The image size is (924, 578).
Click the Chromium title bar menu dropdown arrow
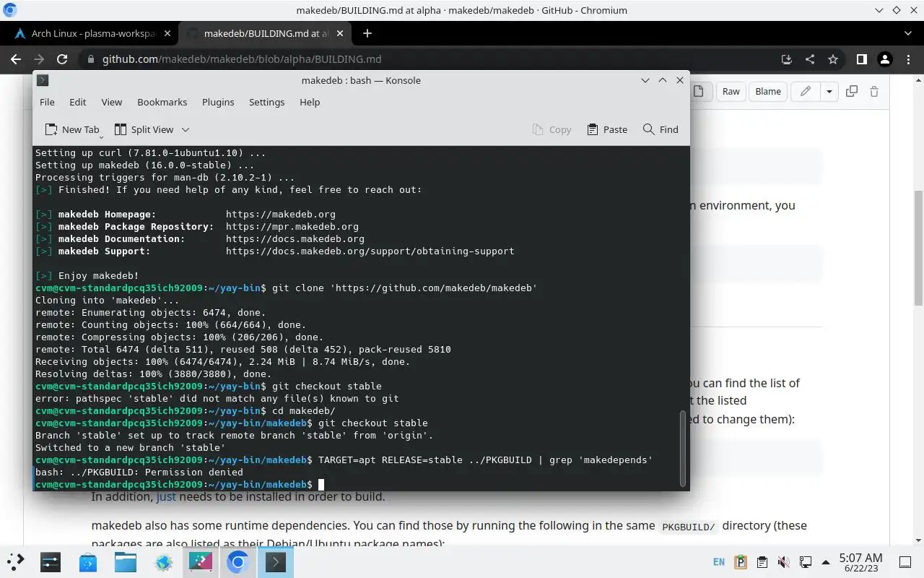(x=879, y=10)
